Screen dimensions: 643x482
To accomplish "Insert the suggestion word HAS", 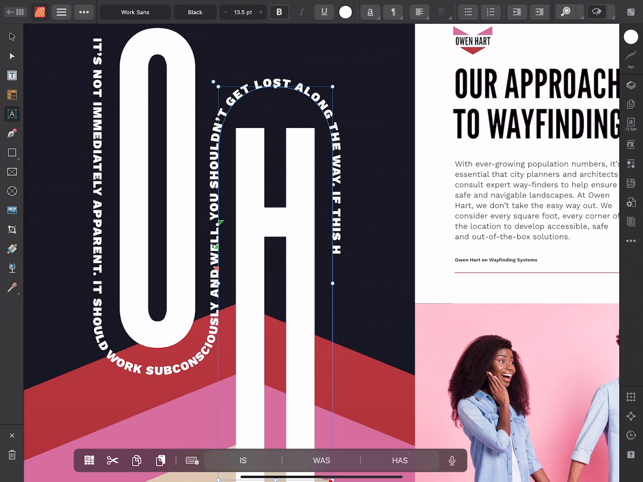I will [x=400, y=461].
